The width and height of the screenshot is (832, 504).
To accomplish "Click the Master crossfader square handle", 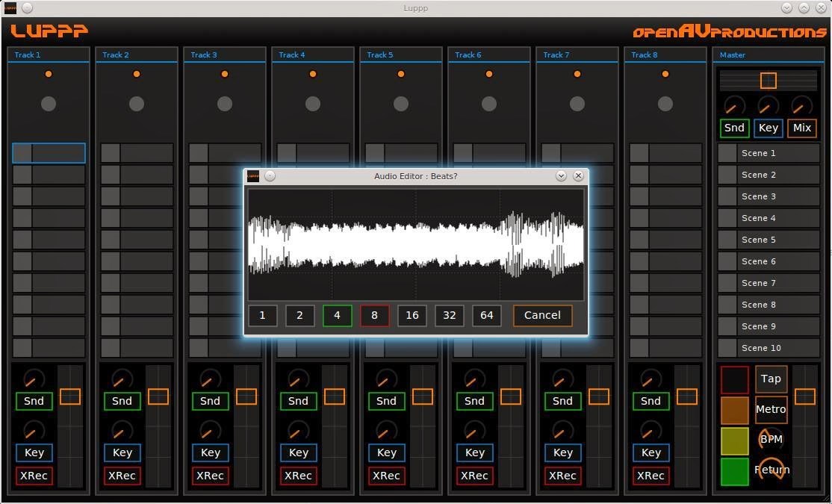I will (x=769, y=81).
